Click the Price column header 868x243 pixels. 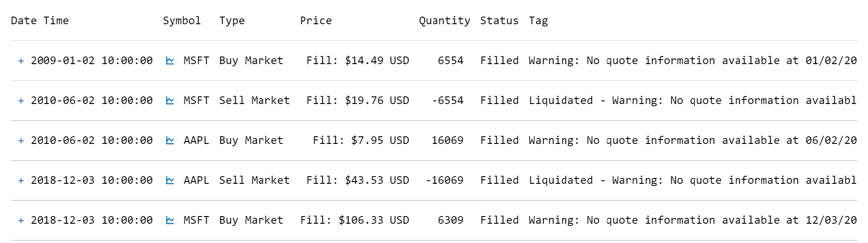coord(316,21)
